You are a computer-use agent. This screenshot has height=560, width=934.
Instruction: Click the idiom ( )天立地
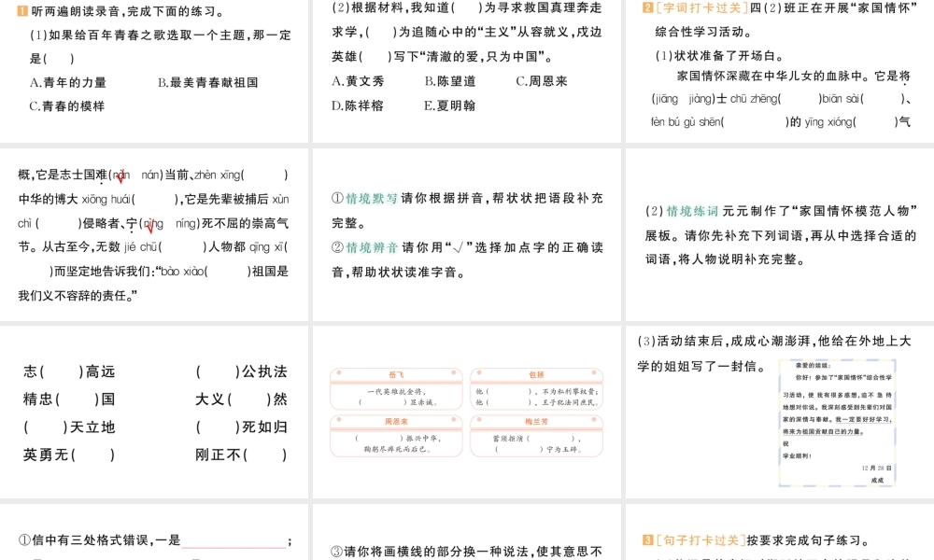pyautogui.click(x=69, y=427)
